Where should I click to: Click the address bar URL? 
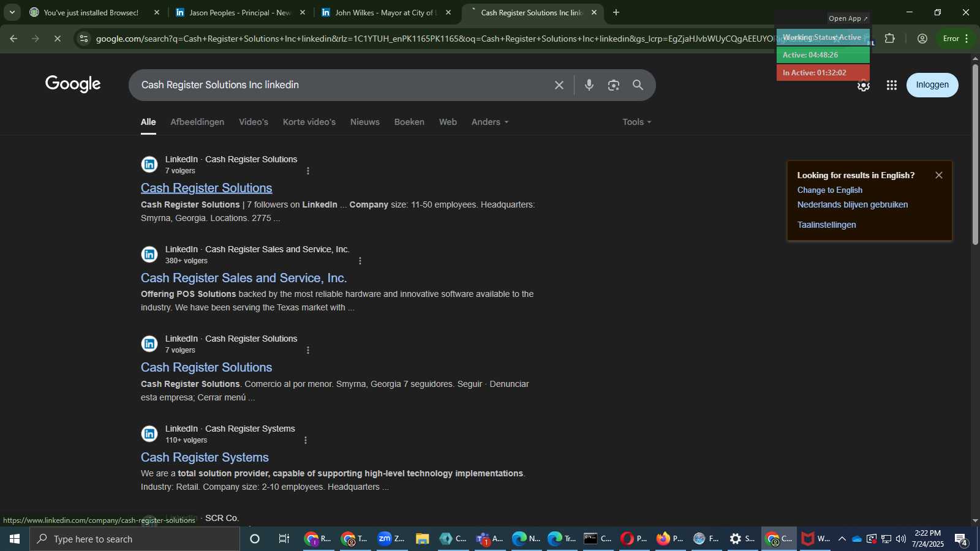coord(434,39)
